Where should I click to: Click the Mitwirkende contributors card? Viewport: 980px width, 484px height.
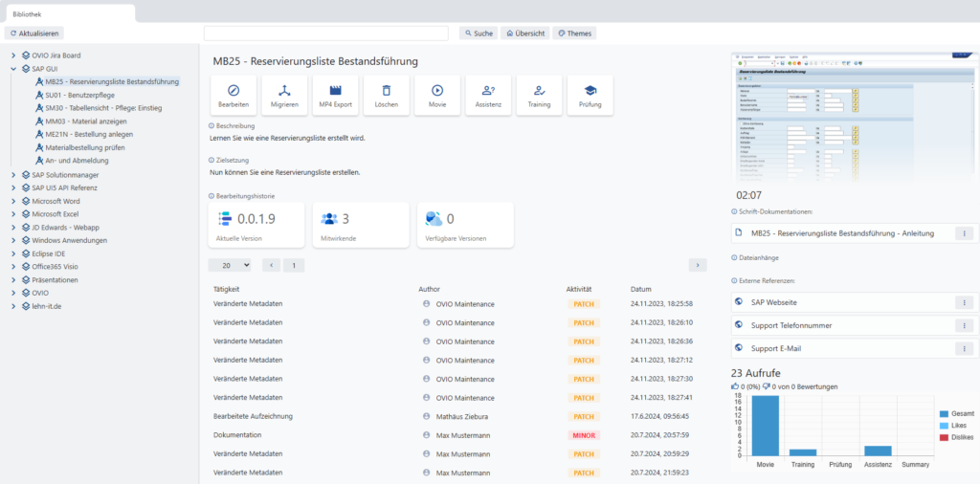click(x=361, y=225)
